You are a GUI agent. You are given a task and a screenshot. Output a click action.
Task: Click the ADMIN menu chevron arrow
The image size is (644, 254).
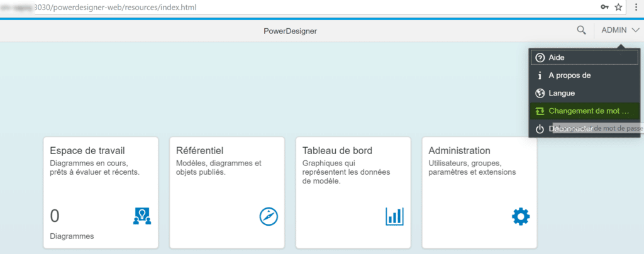tap(635, 30)
